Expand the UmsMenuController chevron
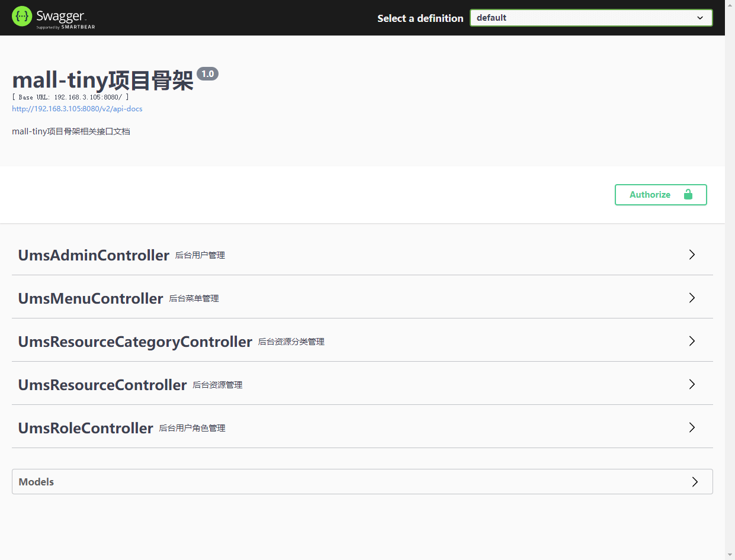 point(692,298)
